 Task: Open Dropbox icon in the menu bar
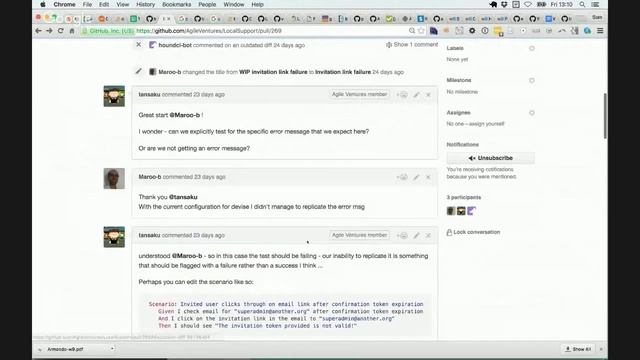tap(504, 4)
